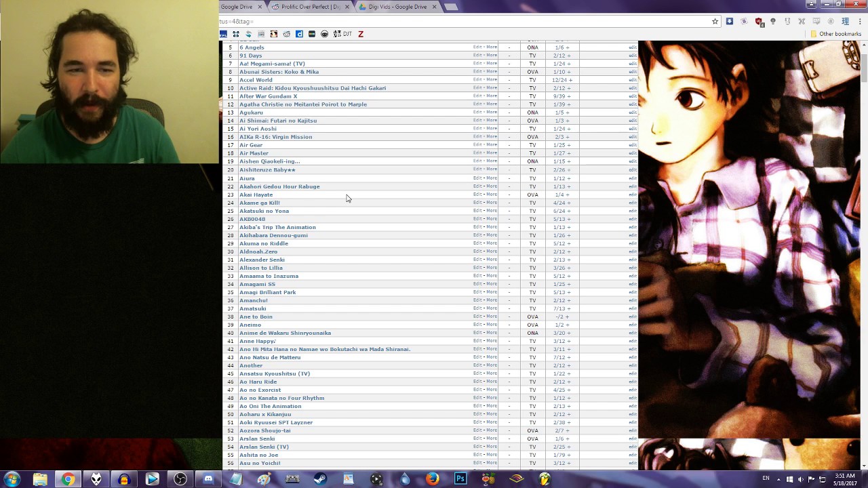Click the 9/39 progress for Gundam X
This screenshot has height=488, width=868.
pos(559,96)
